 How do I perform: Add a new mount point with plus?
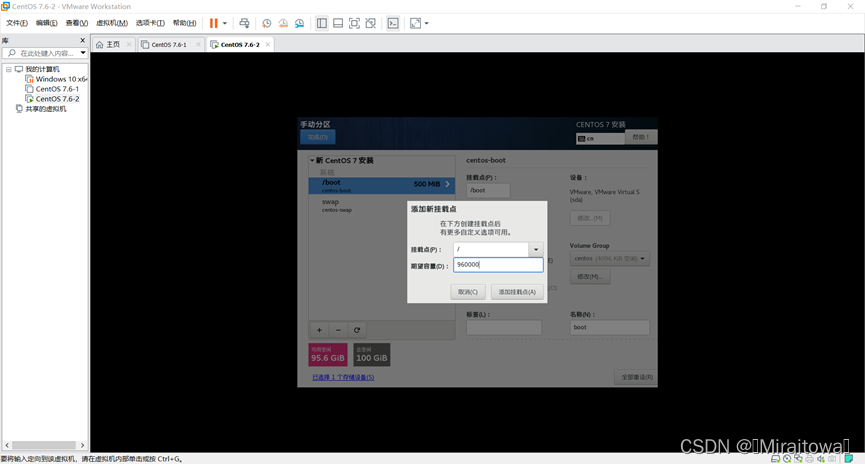(319, 330)
